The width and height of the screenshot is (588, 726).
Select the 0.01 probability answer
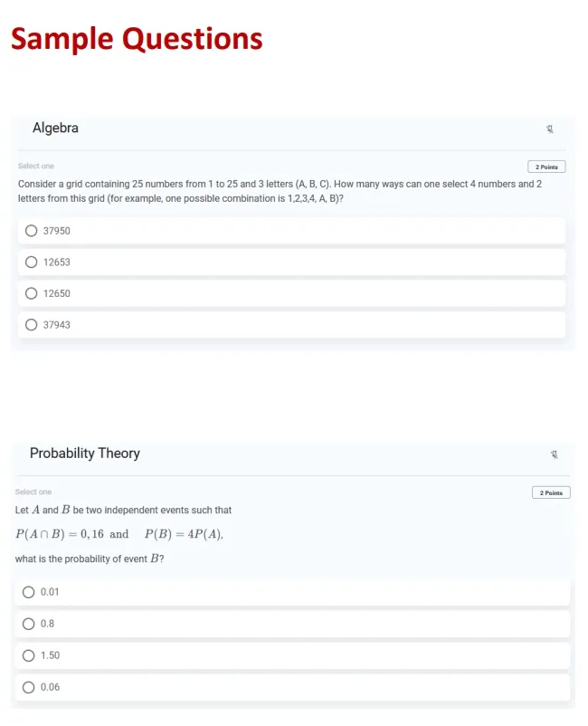click(x=292, y=592)
